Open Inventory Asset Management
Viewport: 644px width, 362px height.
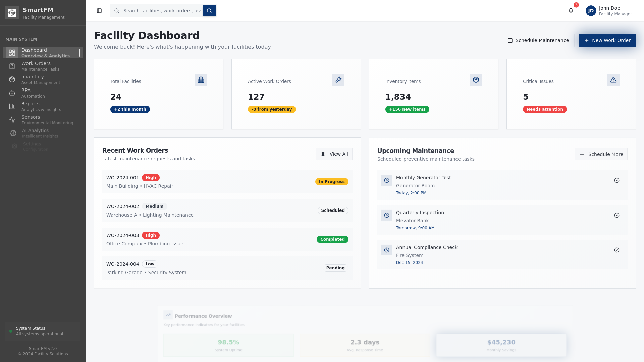(x=43, y=79)
